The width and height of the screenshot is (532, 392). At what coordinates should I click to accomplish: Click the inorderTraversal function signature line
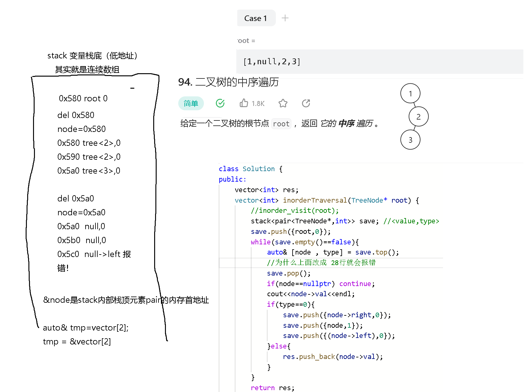327,200
